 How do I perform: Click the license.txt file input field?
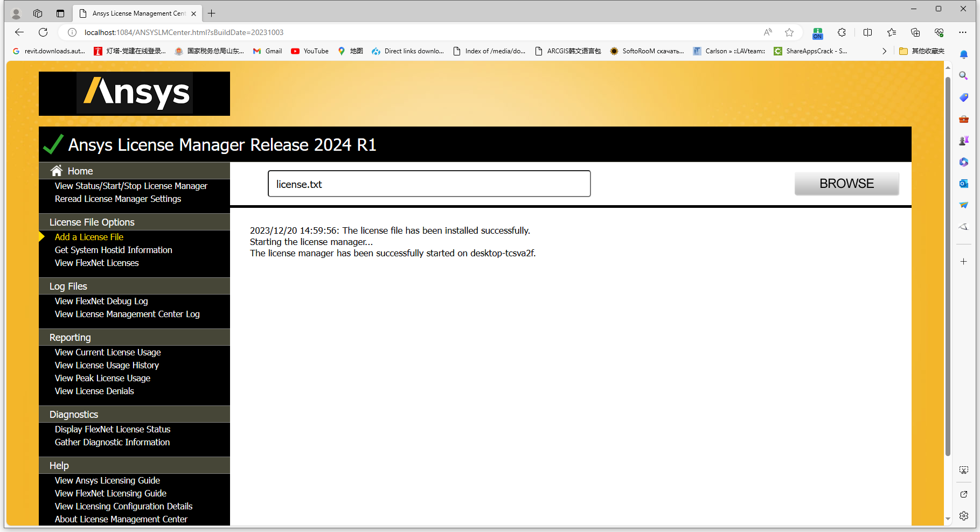pos(429,184)
